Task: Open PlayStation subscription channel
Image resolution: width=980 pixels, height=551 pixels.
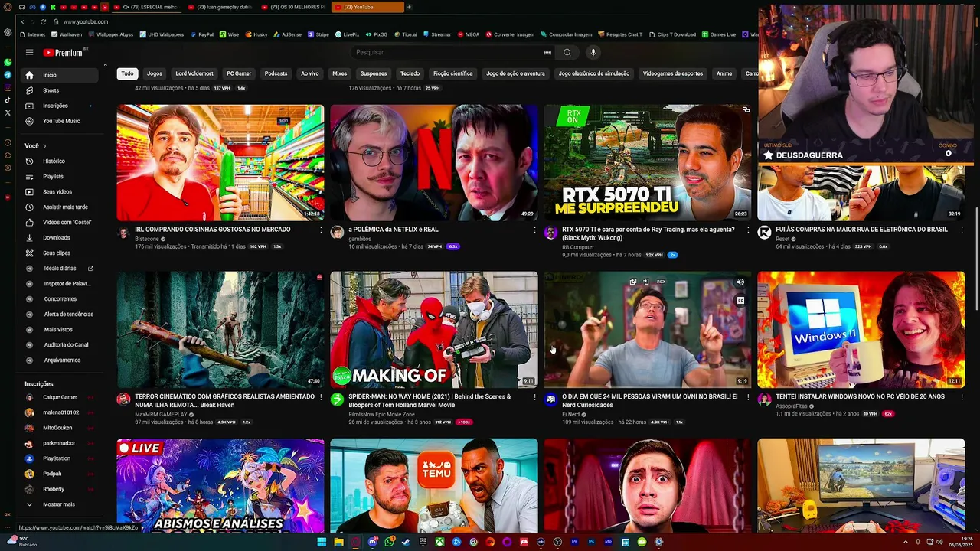Action: point(58,458)
